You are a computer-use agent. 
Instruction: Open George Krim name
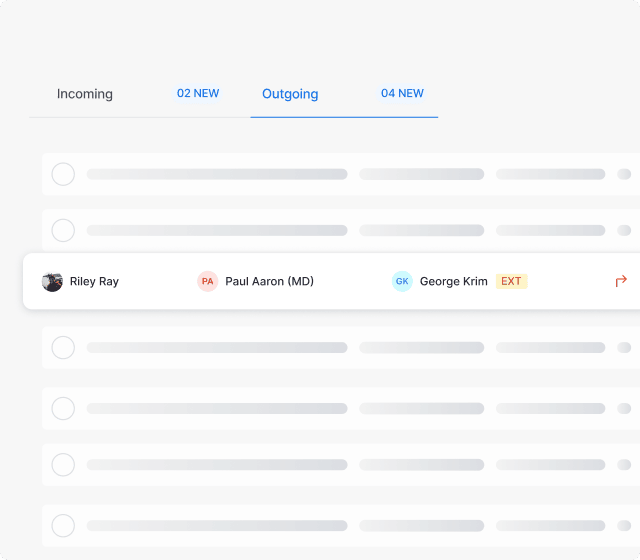point(453,282)
